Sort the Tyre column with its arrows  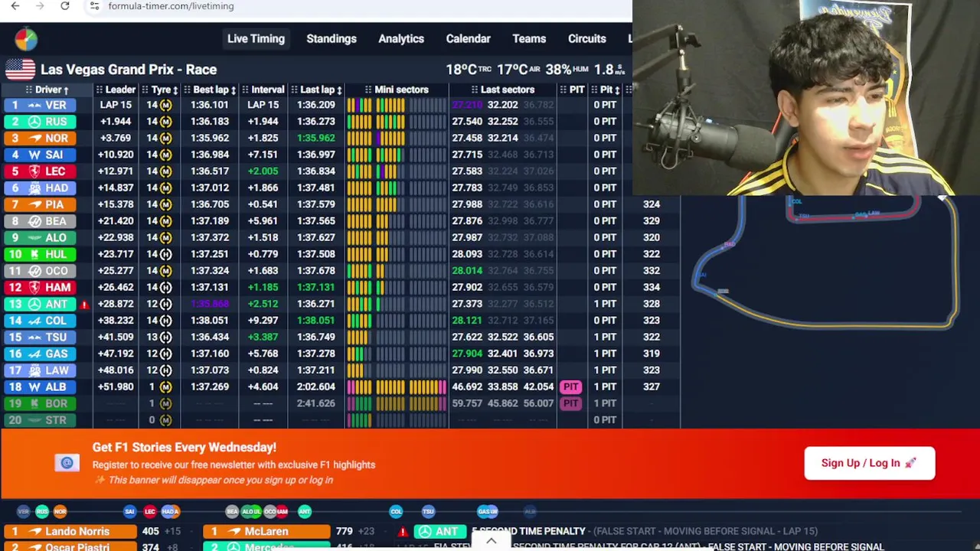(175, 90)
